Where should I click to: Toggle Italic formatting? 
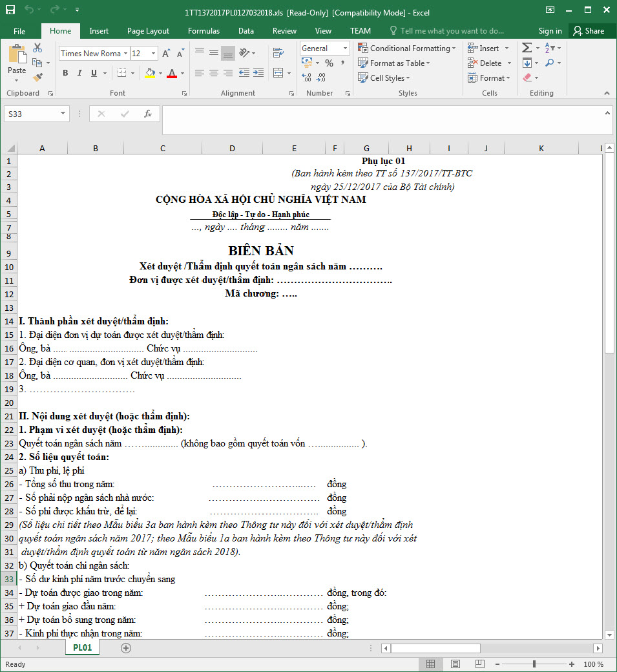tap(79, 73)
